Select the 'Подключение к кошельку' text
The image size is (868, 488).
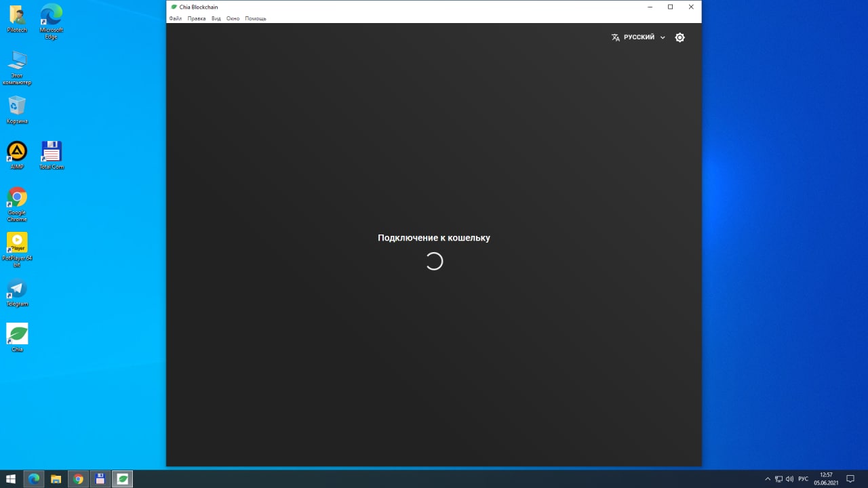click(434, 238)
